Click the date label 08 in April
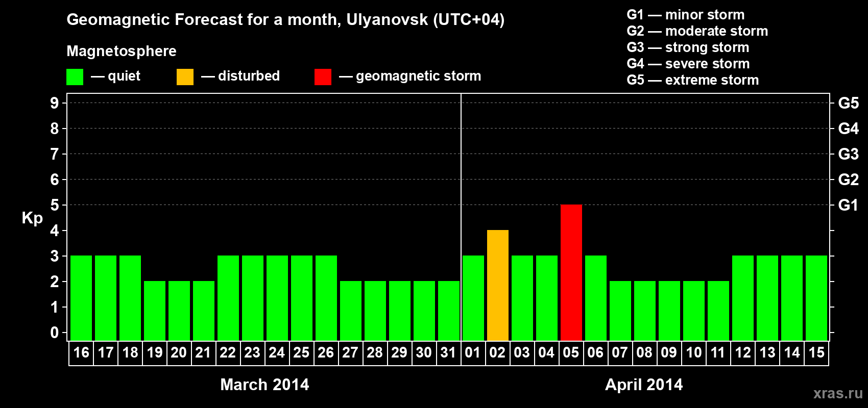Image resolution: width=868 pixels, height=408 pixels. [x=644, y=352]
